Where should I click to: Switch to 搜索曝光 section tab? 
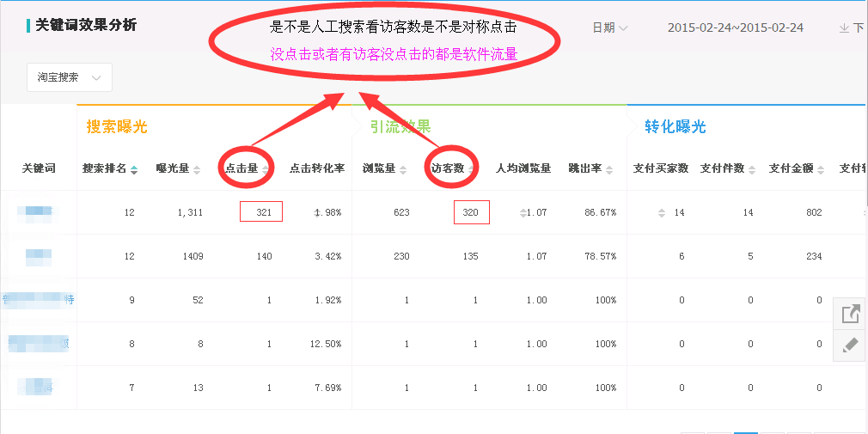tap(117, 127)
